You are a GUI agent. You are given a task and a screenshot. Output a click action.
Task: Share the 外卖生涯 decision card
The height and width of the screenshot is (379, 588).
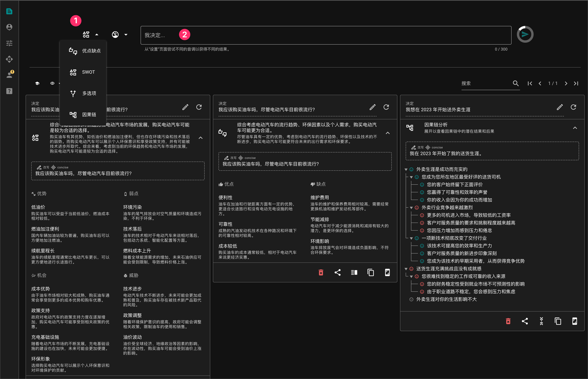pyautogui.click(x=525, y=321)
